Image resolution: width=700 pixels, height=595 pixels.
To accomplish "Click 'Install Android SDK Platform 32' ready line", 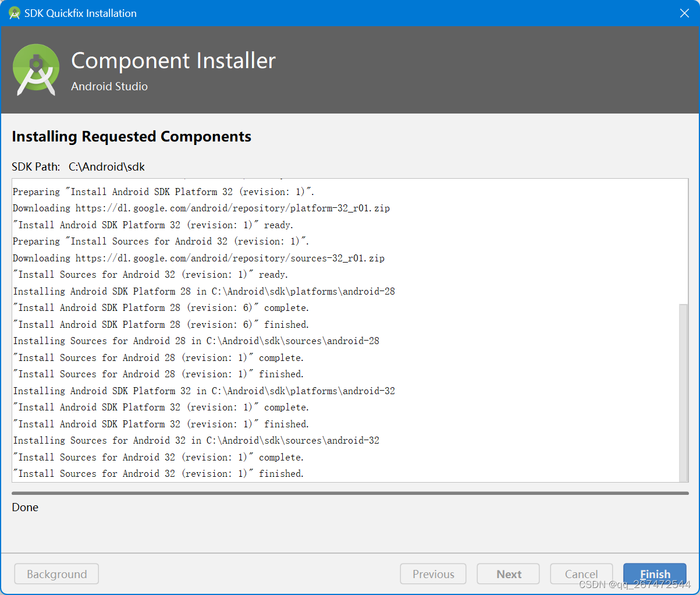I will pos(153,225).
